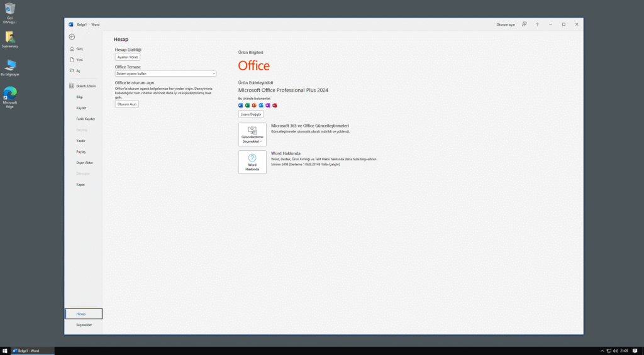Image resolution: width=644 pixels, height=355 pixels.
Task: Click the Help question mark in title bar
Action: (537, 25)
